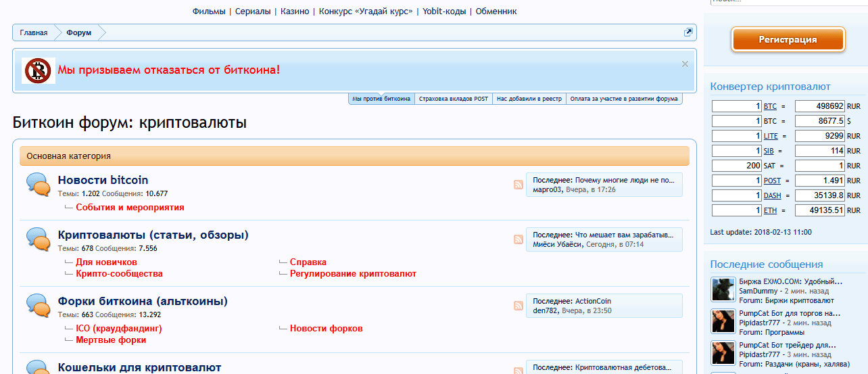This screenshot has width=868, height=374.
Task: Open the Казино link in top menu
Action: [295, 11]
